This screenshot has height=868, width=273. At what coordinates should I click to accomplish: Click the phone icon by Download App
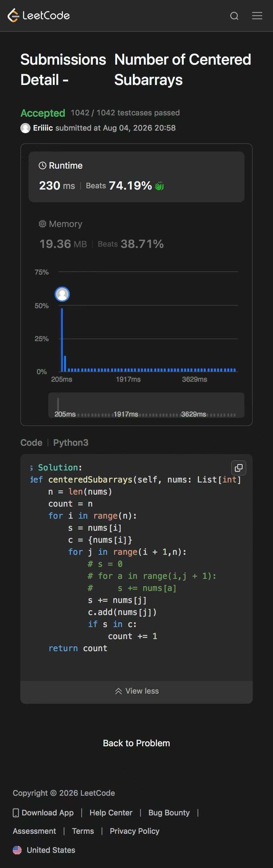[16, 813]
